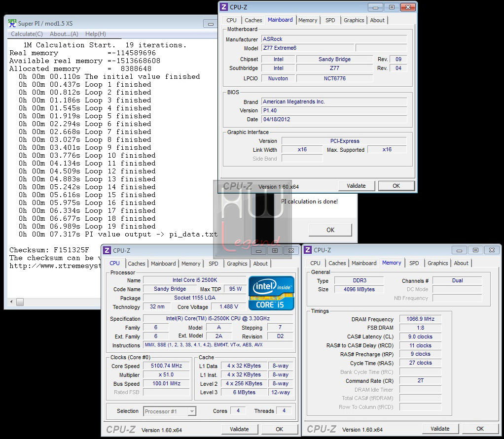The height and width of the screenshot is (439, 504).
Task: Click the DRAM frequency '1066.9 MHz' value
Action: pos(420,319)
